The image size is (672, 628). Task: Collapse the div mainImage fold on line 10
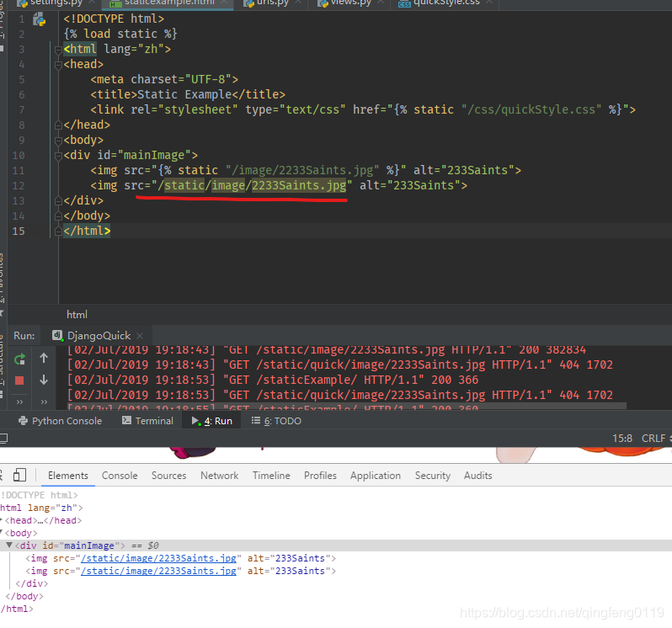pos(59,156)
